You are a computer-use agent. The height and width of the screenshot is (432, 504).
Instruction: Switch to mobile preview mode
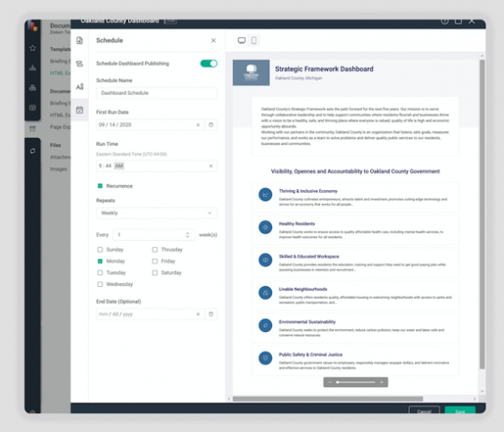click(x=254, y=41)
